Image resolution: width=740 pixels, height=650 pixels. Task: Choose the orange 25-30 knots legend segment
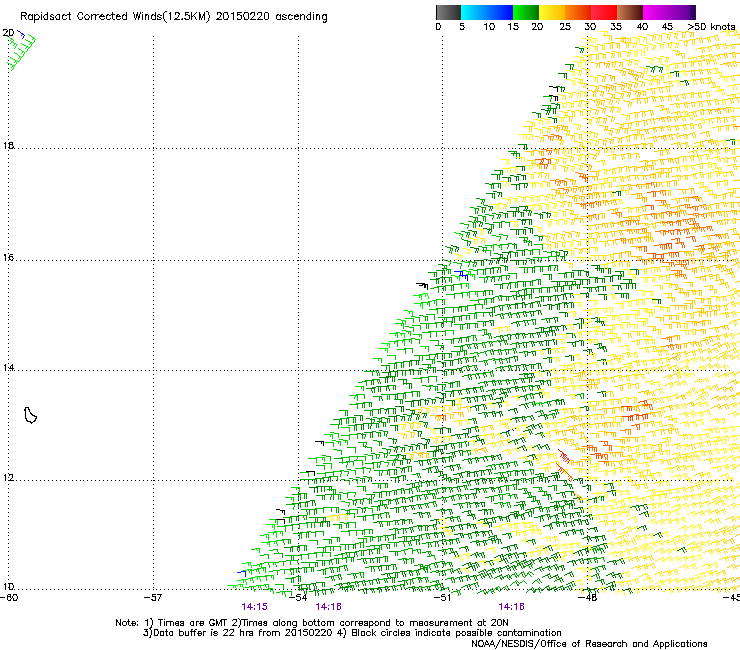(578, 12)
